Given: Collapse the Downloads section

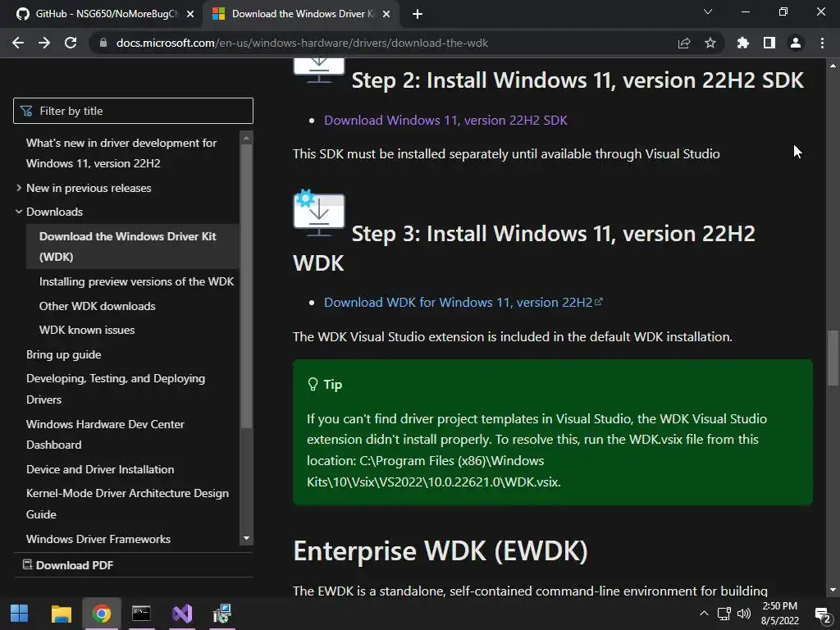Looking at the screenshot, I should [48, 212].
